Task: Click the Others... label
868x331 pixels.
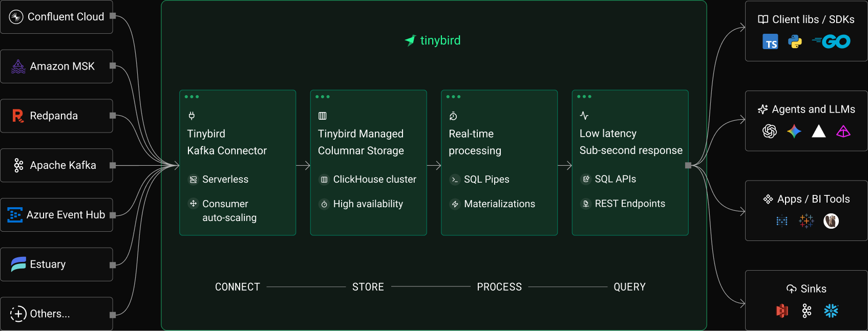Action: tap(50, 314)
